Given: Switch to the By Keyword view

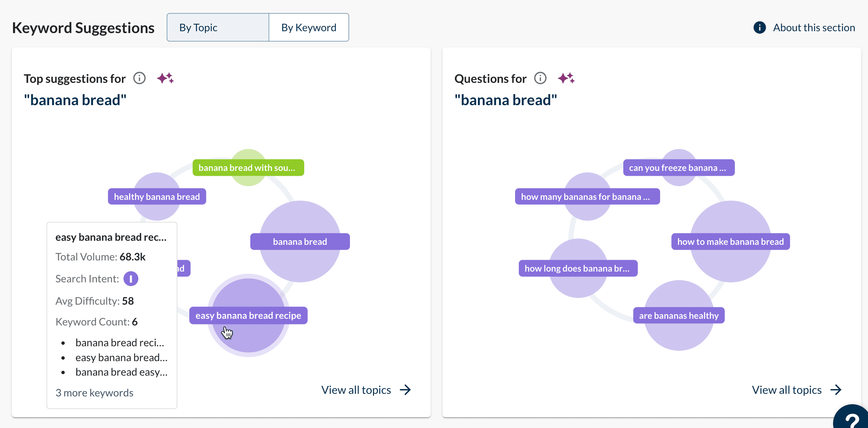Looking at the screenshot, I should (x=309, y=27).
